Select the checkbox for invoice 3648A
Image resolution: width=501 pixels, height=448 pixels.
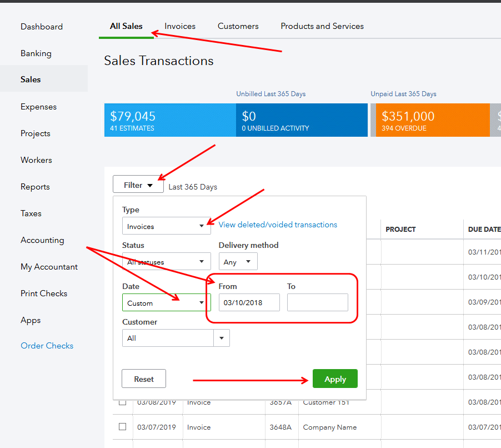click(122, 427)
